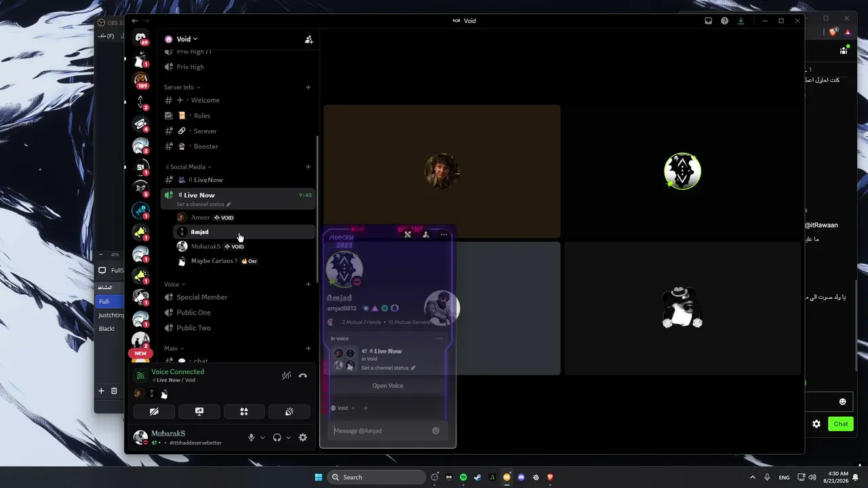868x488 pixels.
Task: Collapse the Voice category
Action: (x=174, y=285)
